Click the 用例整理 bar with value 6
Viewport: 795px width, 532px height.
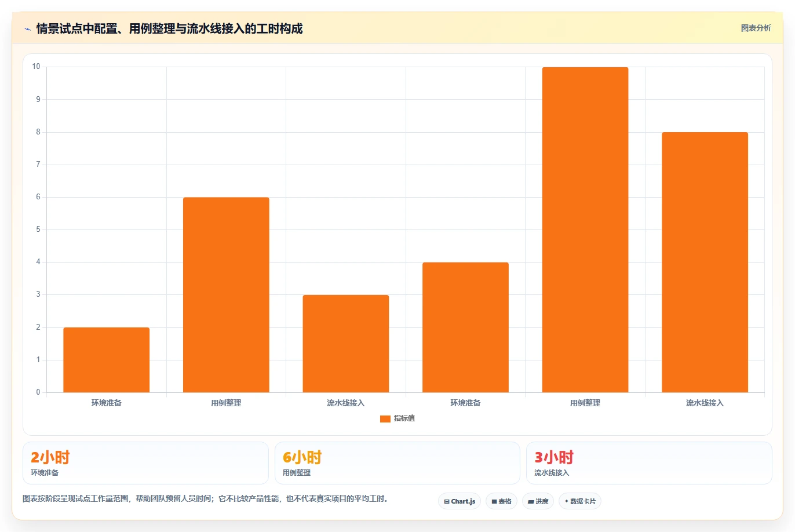pyautogui.click(x=226, y=295)
